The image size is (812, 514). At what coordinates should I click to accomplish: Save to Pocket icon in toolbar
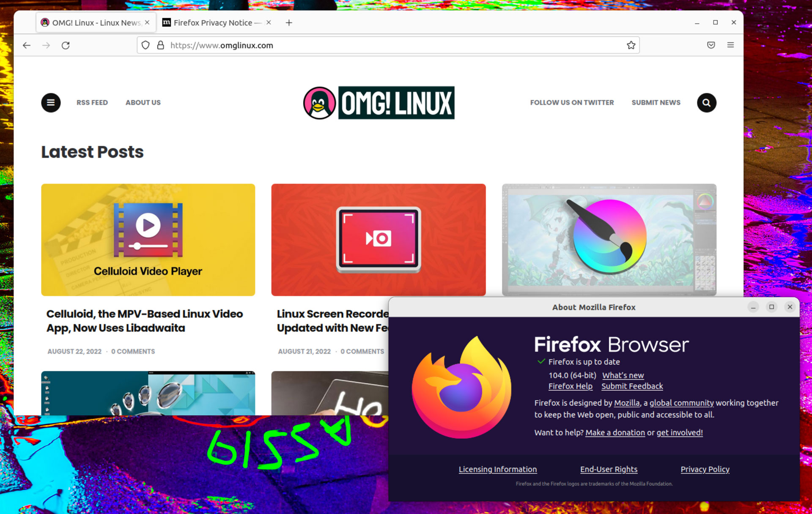click(711, 45)
